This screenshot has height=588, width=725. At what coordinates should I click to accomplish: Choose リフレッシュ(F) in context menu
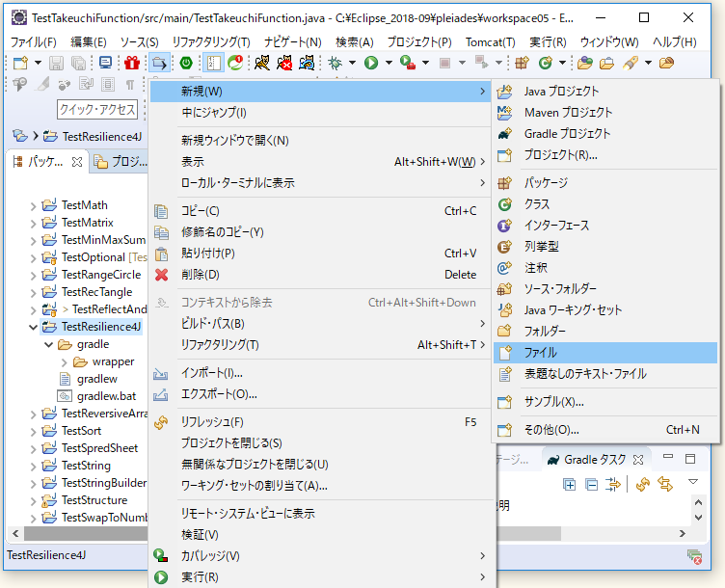point(321,422)
